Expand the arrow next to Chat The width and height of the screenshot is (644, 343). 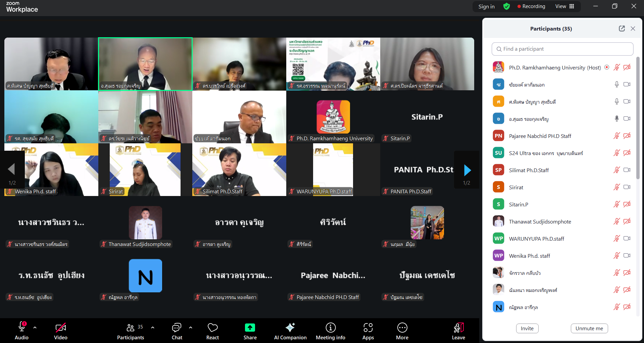[191, 328]
